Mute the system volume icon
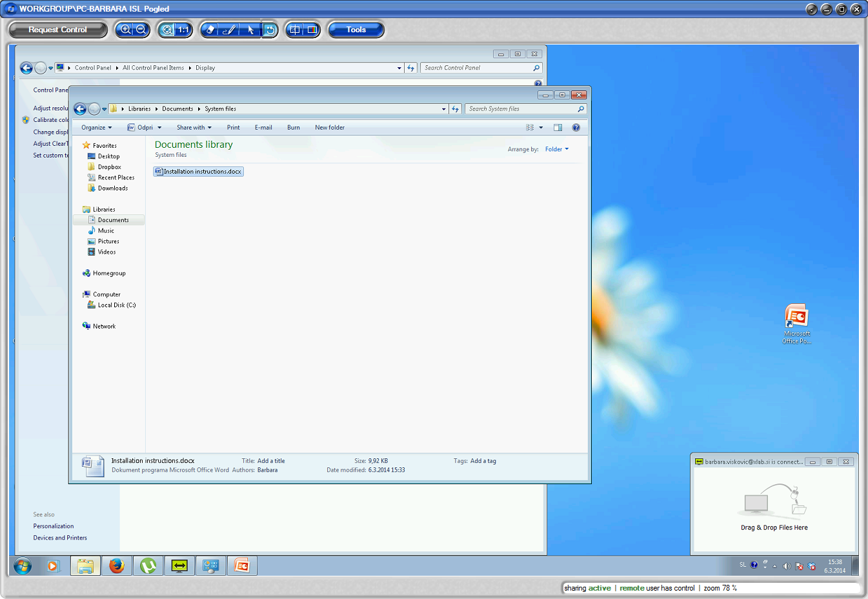 (787, 565)
